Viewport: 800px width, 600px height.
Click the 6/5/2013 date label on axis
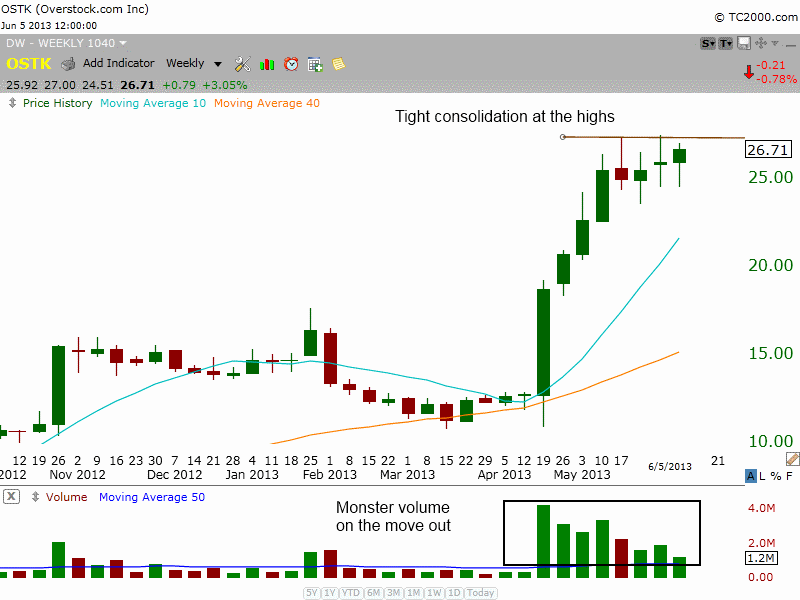click(x=669, y=466)
